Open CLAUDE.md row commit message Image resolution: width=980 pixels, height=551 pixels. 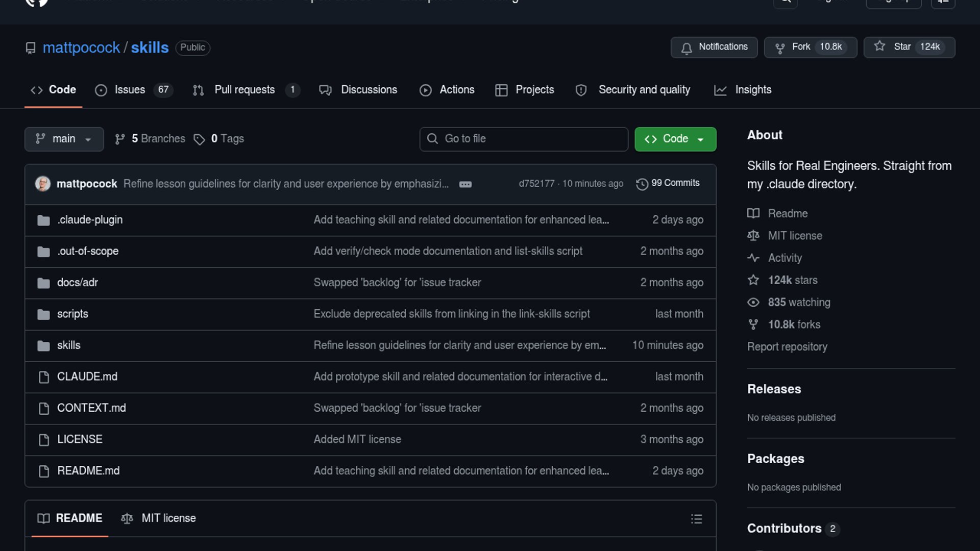pyautogui.click(x=460, y=377)
